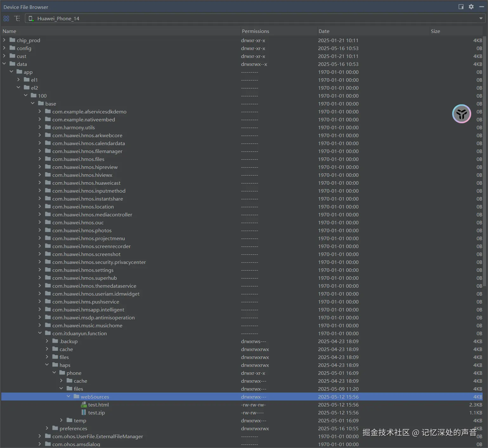
Task: Expand the chip_prod folder
Action: point(4,40)
